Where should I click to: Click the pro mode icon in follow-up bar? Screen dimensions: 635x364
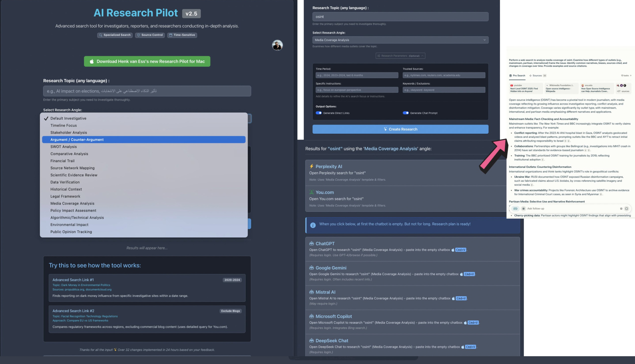point(515,209)
